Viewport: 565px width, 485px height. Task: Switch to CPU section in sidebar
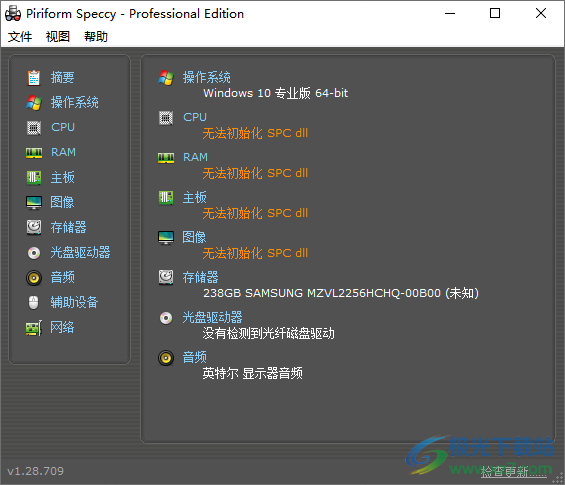pos(63,127)
